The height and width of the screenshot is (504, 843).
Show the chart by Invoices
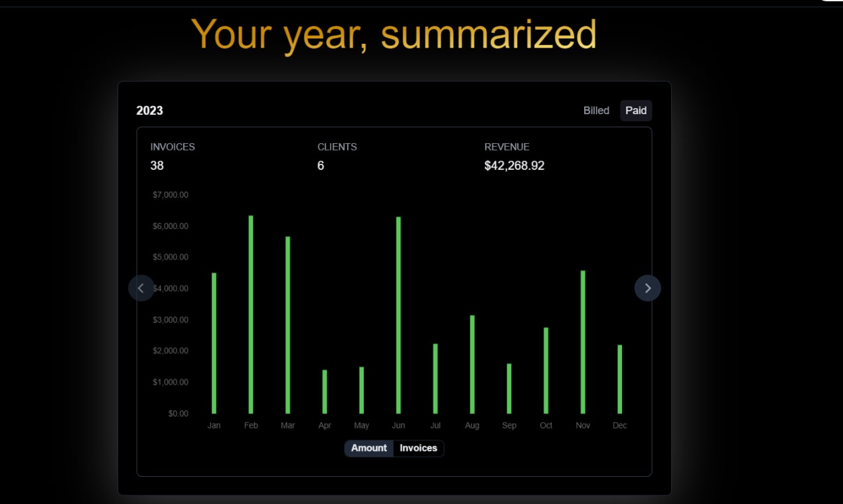tap(419, 448)
